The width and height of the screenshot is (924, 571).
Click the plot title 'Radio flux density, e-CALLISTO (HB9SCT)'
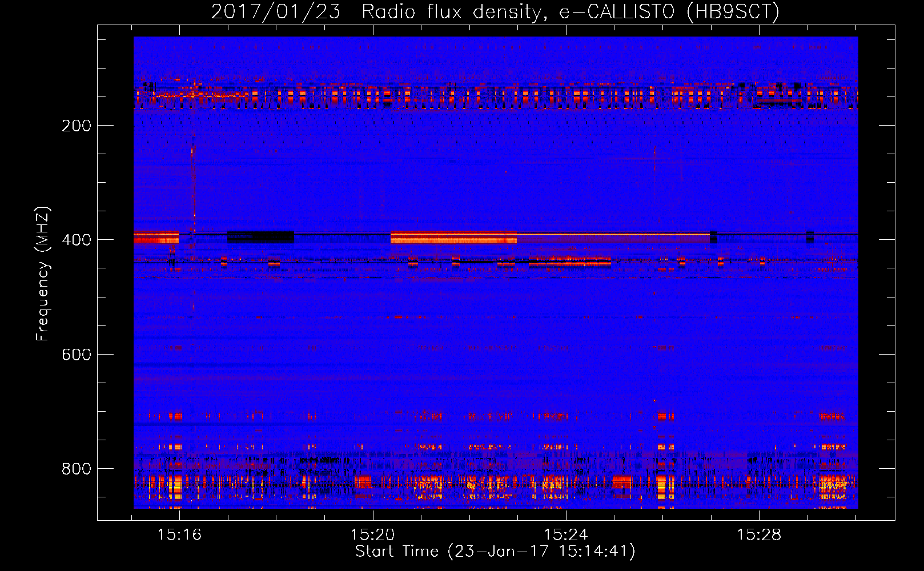tap(571, 11)
